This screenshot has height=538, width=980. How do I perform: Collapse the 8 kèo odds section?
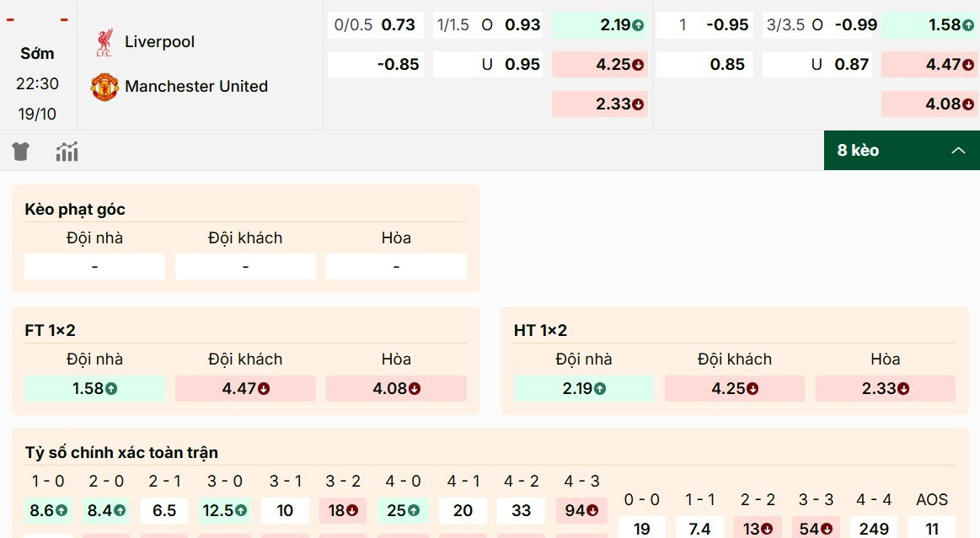[x=958, y=150]
